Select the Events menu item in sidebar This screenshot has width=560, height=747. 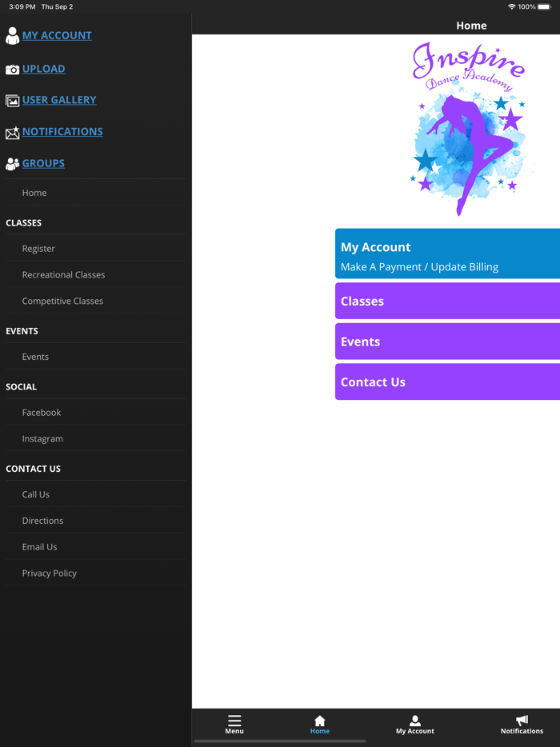[95, 357]
